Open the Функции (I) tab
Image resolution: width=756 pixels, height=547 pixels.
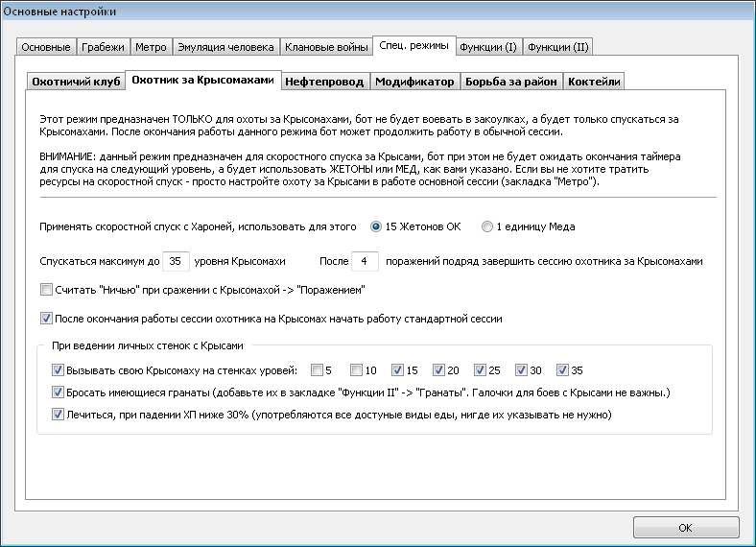click(x=488, y=47)
